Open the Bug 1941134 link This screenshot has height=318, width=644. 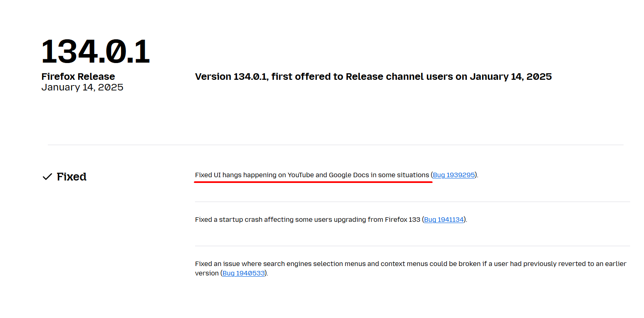444,220
